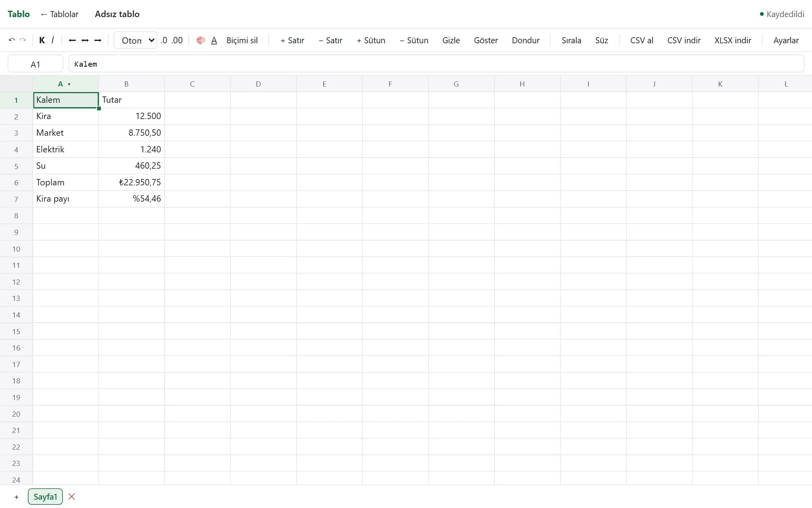This screenshot has width=812, height=508.
Task: Select cell containing Tutar
Action: pos(132,100)
